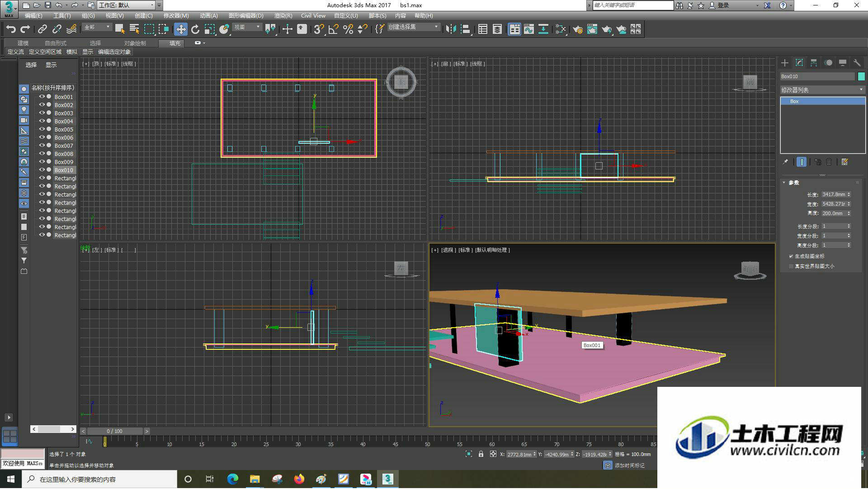Enable Real-World Map Size checkbox

pos(791,266)
